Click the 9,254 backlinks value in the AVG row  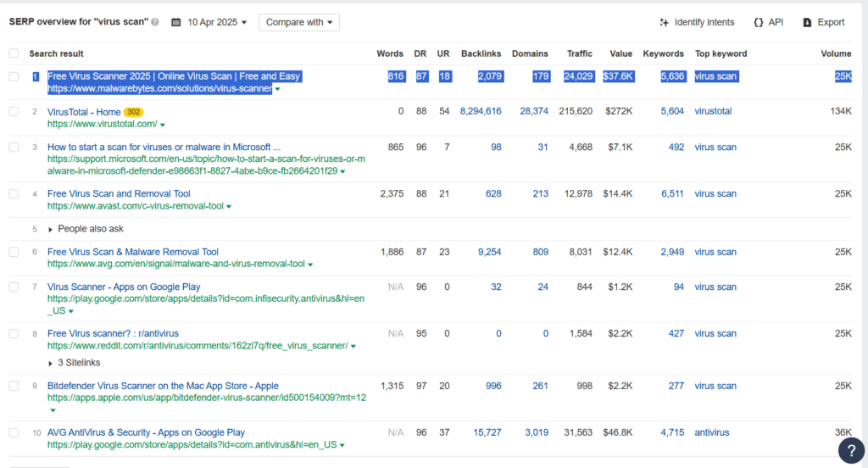(489, 252)
